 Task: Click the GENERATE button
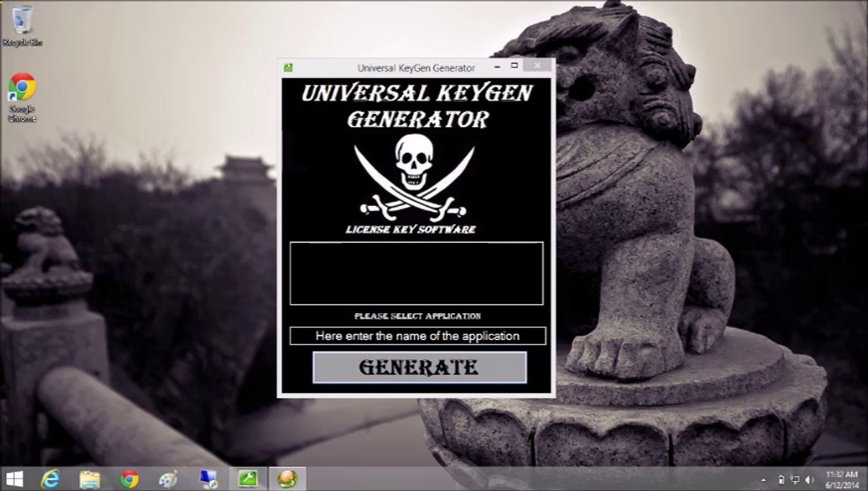point(419,368)
